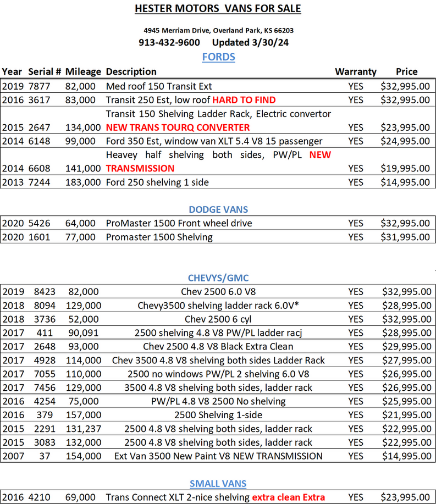Select ProMaster 1500 Front wheel drive description
436x504 pixels.
179,223
